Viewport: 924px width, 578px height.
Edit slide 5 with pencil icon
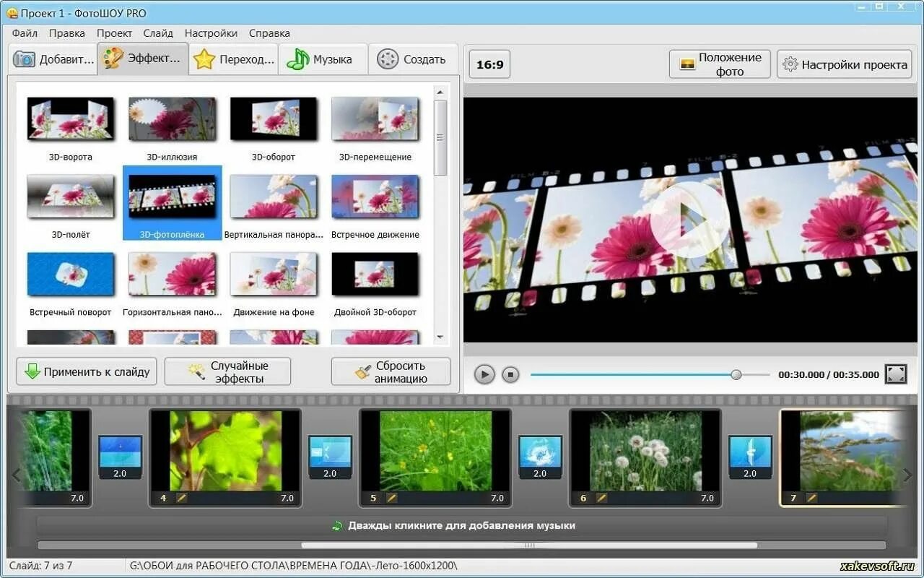(391, 498)
